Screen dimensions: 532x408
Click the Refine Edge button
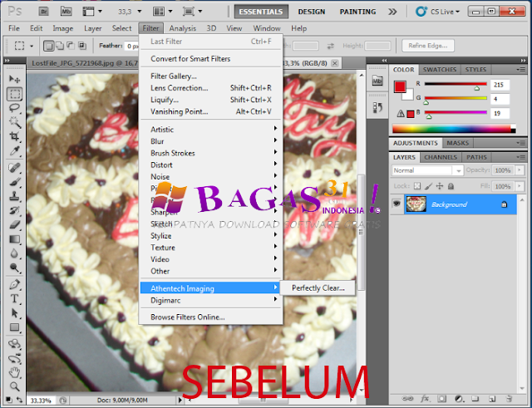pyautogui.click(x=428, y=46)
